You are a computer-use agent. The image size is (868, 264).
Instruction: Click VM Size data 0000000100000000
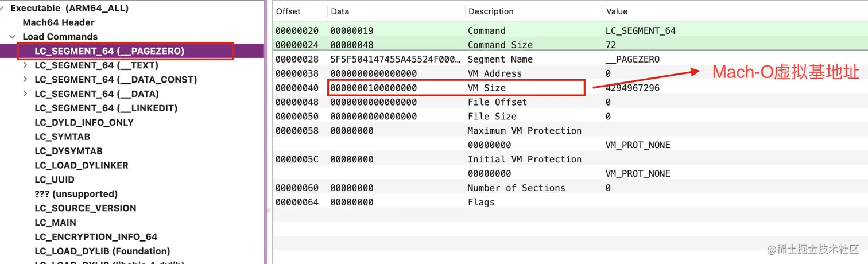(x=374, y=88)
